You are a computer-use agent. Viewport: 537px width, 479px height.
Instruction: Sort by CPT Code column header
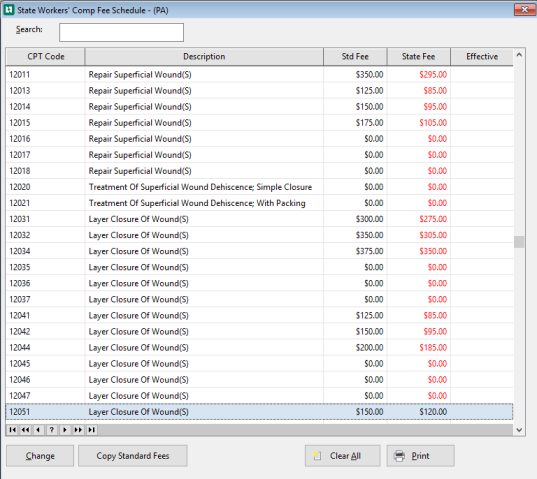[x=46, y=56]
